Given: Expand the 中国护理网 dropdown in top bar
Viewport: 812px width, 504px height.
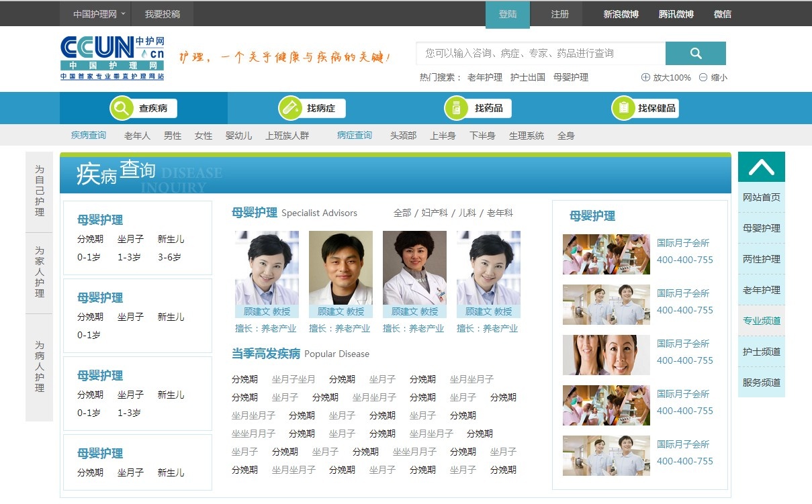Looking at the screenshot, I should 99,14.
